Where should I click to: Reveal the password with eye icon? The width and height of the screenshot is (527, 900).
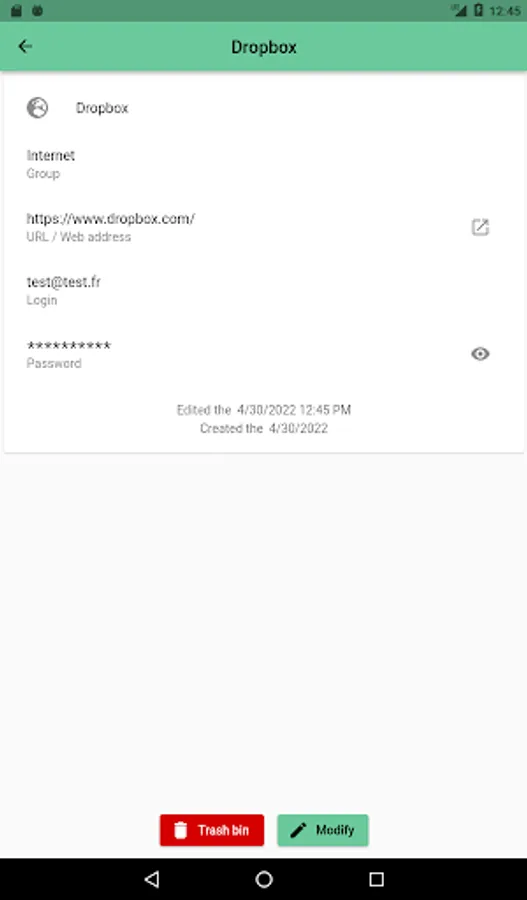pos(480,354)
